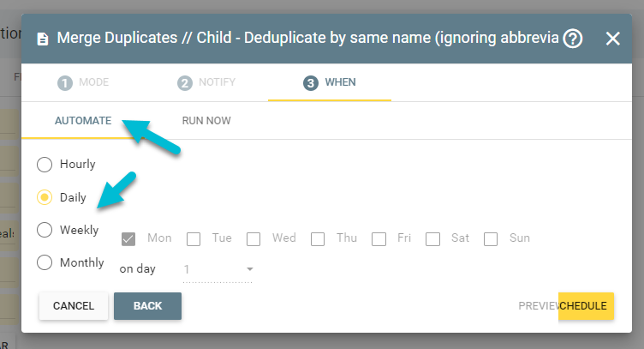644x349 pixels.
Task: Select the Weekly radio button
Action: [45, 230]
